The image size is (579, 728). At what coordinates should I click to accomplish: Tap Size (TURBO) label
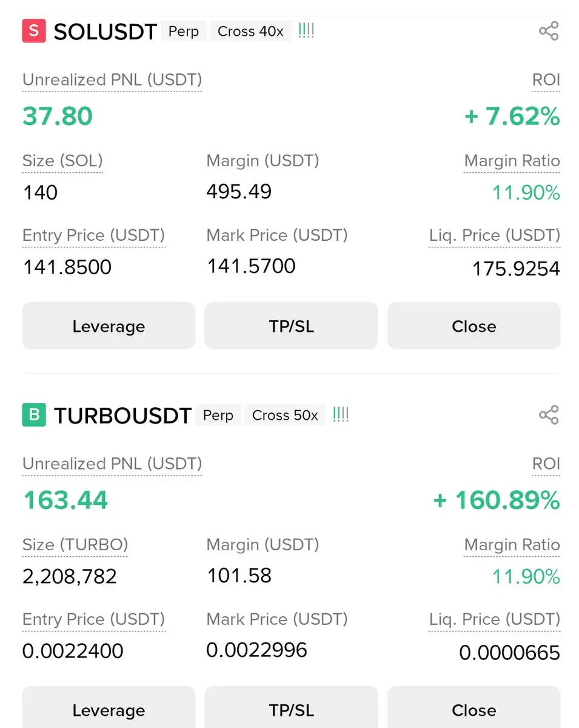[75, 545]
